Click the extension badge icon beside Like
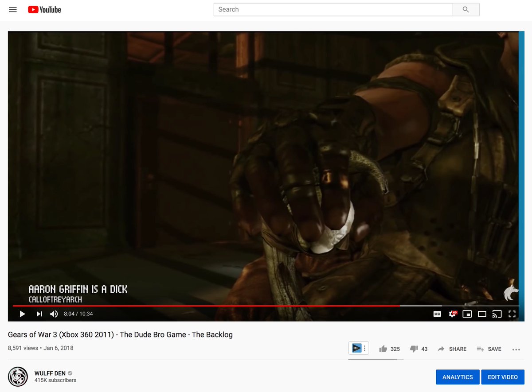Screen dimensions: 532x392 coord(356,348)
